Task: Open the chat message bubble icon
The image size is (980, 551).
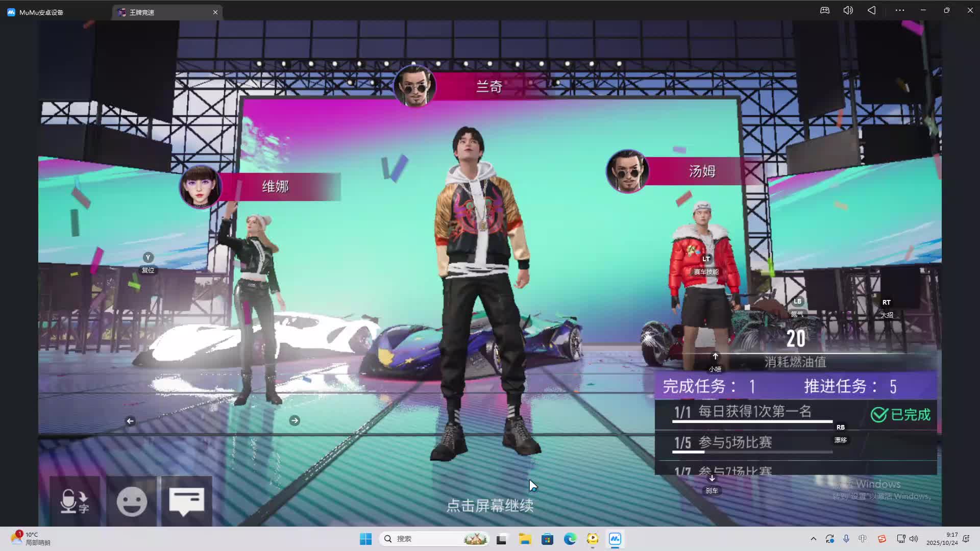Action: click(x=186, y=501)
